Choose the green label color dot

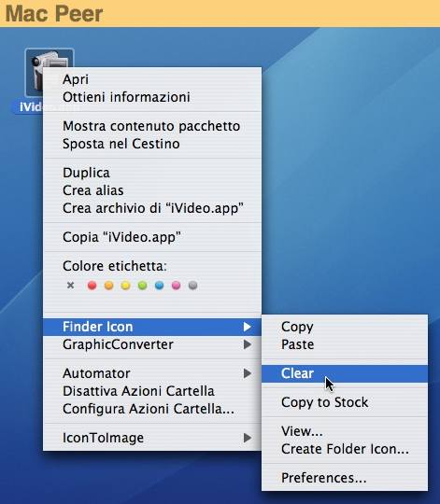coord(143,285)
